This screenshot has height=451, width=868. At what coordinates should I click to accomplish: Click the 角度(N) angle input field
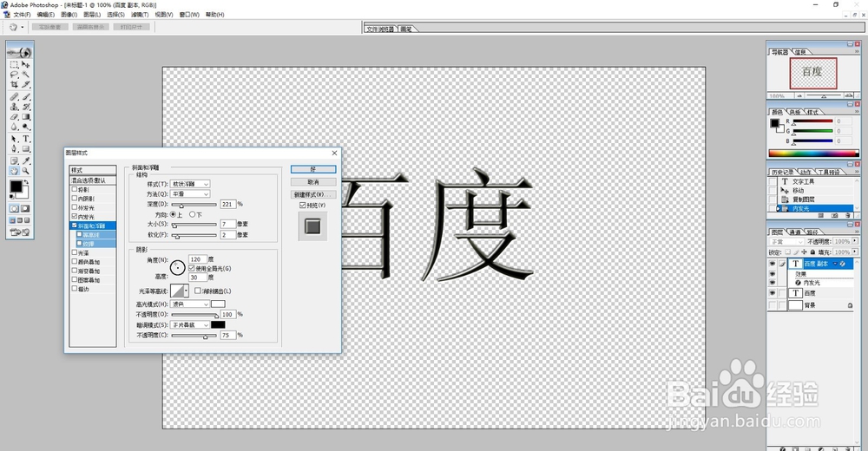click(x=198, y=259)
